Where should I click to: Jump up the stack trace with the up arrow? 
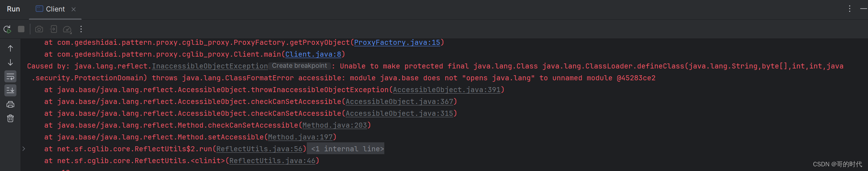(x=10, y=48)
